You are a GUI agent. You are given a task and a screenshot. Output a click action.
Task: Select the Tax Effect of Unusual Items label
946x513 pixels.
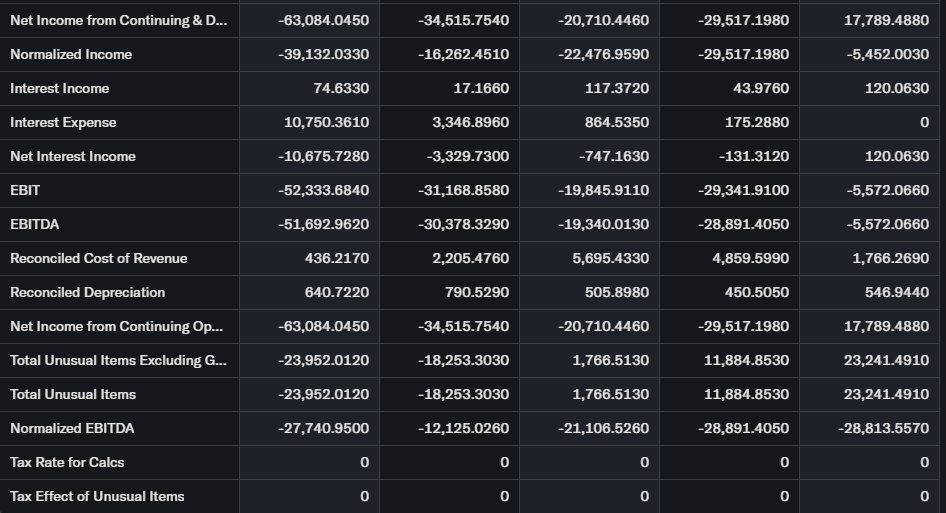coord(97,496)
